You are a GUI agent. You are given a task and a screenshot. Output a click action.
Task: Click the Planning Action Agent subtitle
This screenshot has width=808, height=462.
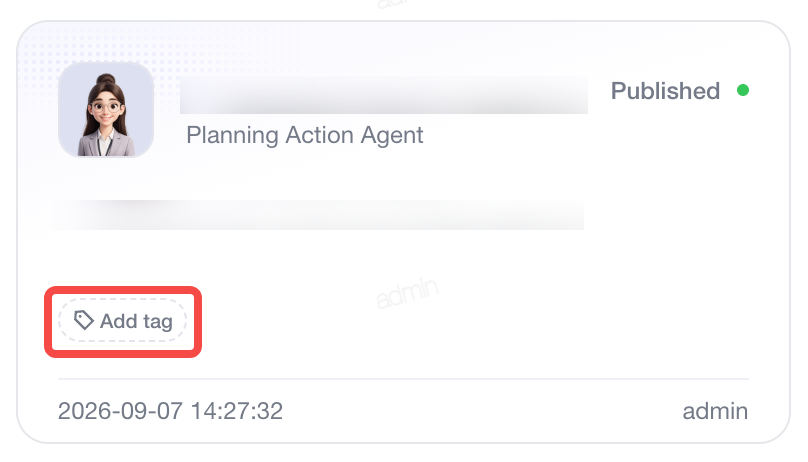305,135
